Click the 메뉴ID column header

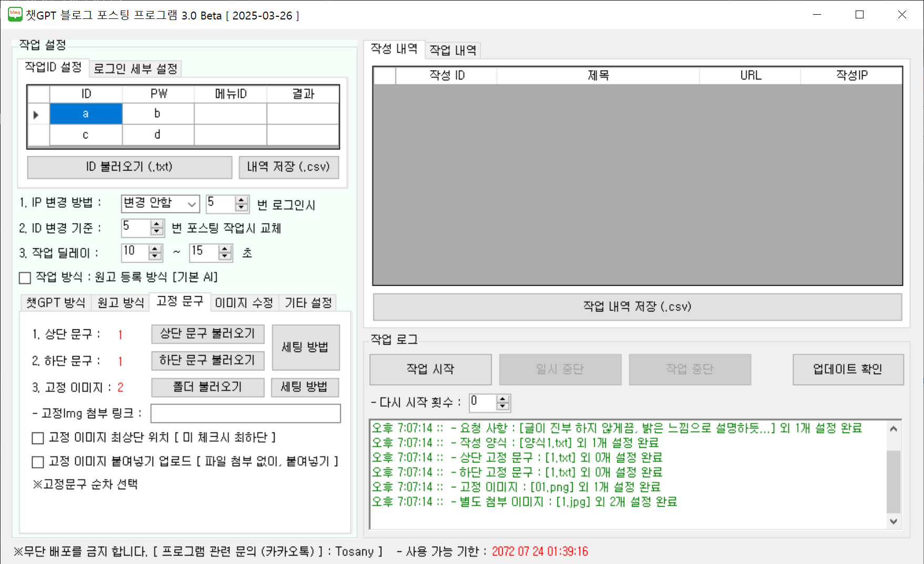click(x=230, y=94)
